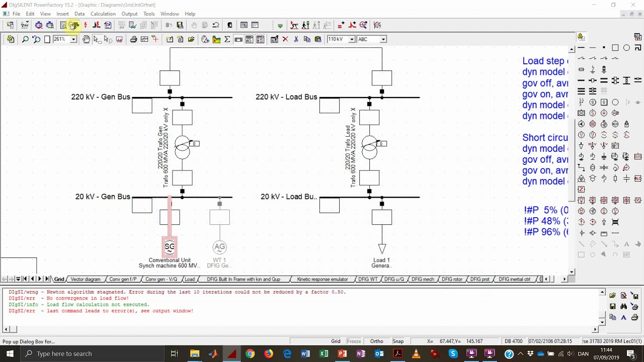
Task: Switch to the Vector diagram tab
Action: click(86, 279)
